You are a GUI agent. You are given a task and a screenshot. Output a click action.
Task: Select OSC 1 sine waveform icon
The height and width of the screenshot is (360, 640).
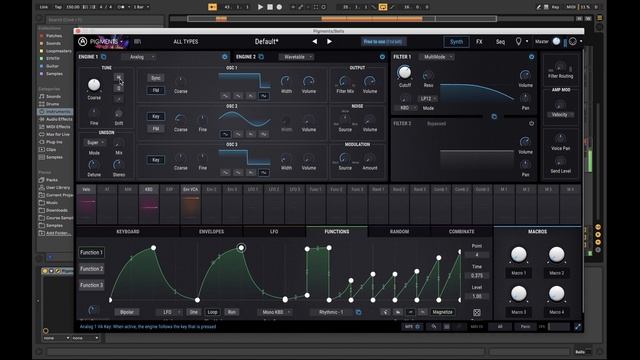point(225,96)
